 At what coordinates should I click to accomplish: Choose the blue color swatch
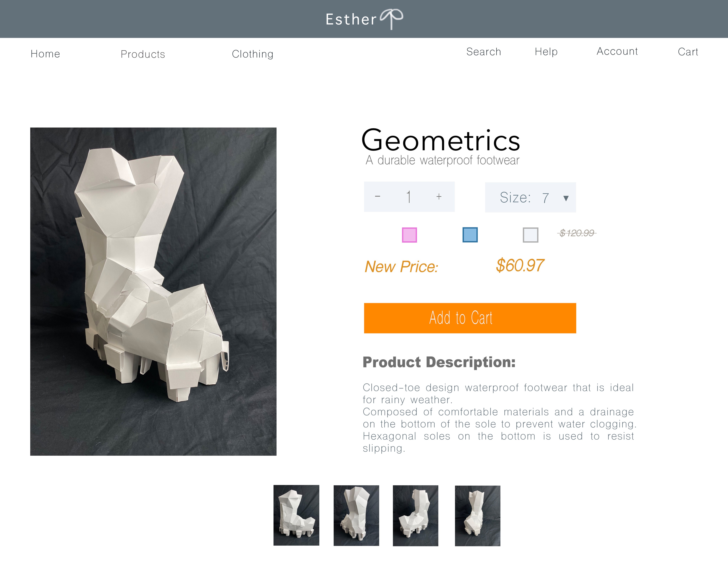470,235
